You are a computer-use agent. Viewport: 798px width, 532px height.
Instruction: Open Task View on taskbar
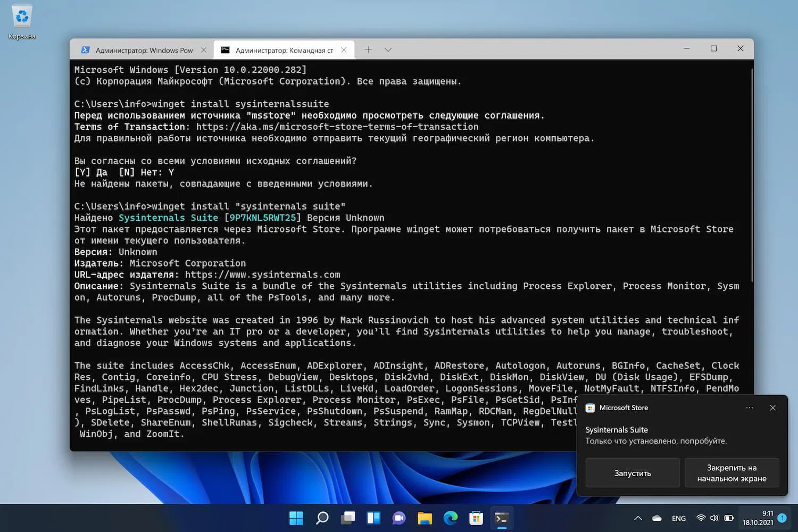pyautogui.click(x=348, y=518)
